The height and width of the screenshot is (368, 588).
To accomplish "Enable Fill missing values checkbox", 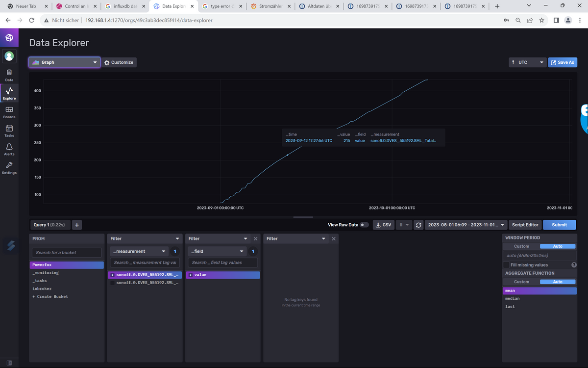I will tap(506, 265).
